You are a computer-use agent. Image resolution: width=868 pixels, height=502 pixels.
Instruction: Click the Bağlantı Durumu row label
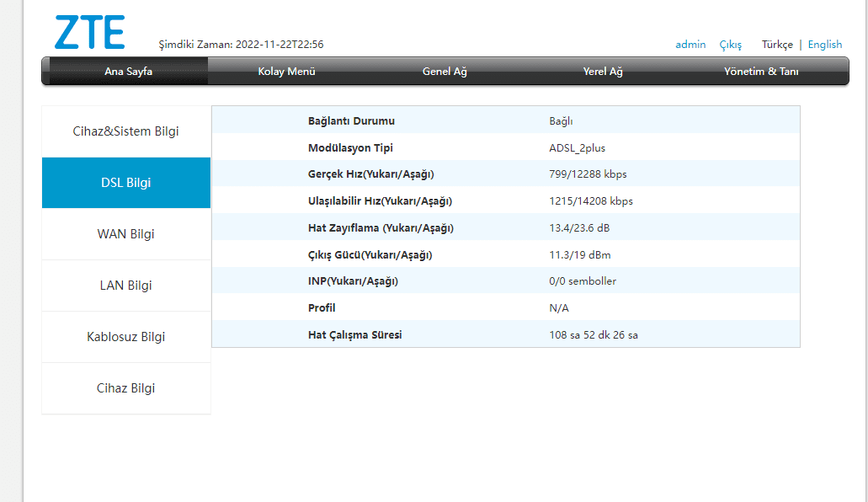pos(351,121)
